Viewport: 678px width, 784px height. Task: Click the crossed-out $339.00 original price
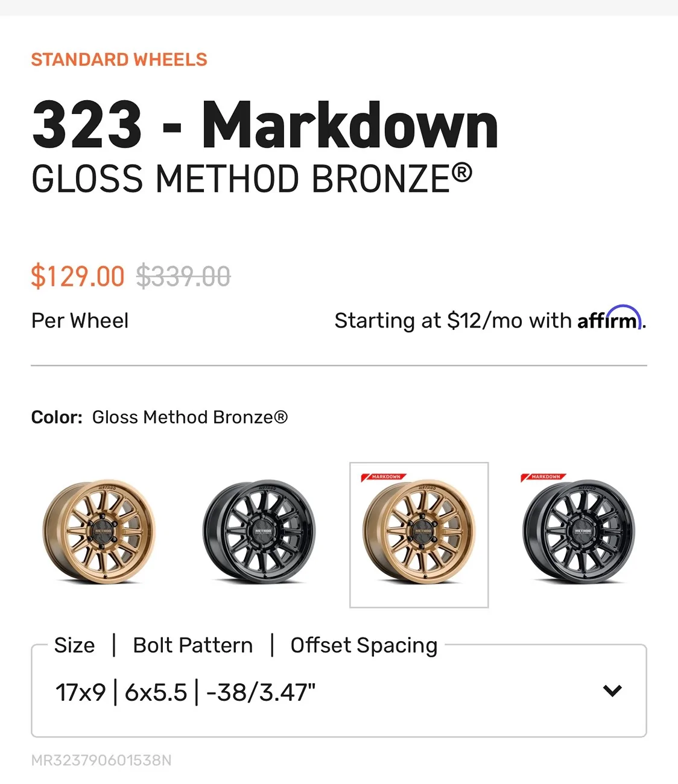[183, 277]
